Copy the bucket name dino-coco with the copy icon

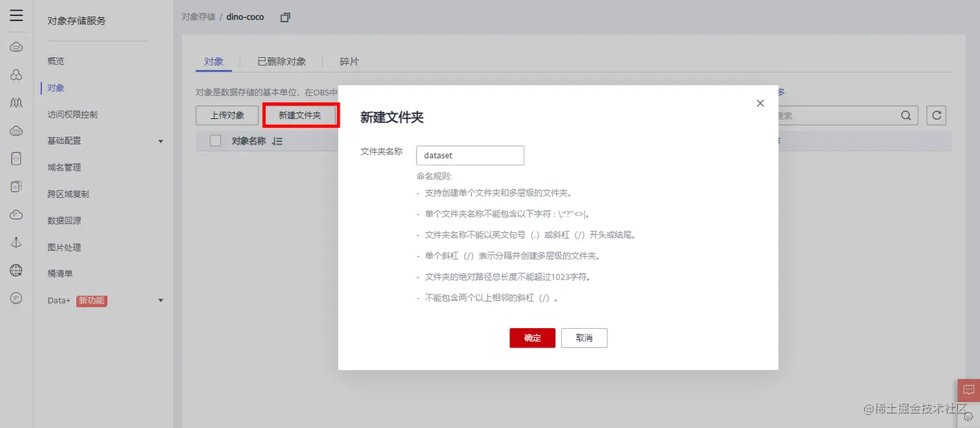click(x=285, y=18)
